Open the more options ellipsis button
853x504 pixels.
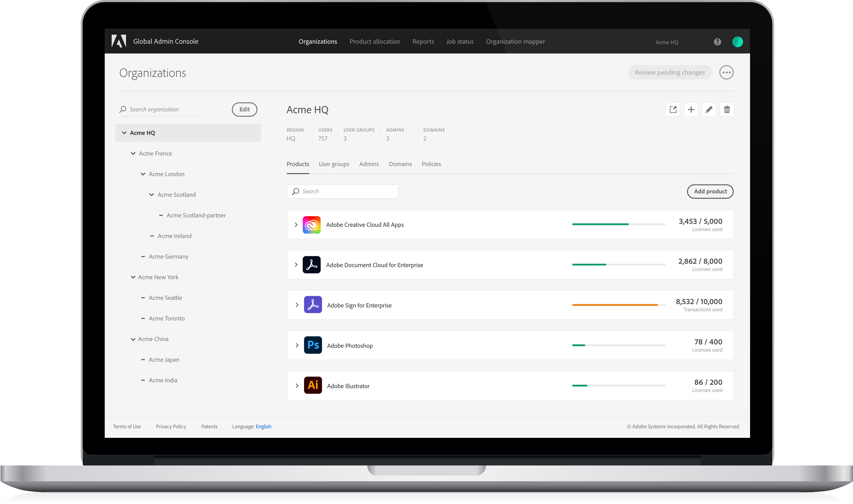tap(726, 72)
